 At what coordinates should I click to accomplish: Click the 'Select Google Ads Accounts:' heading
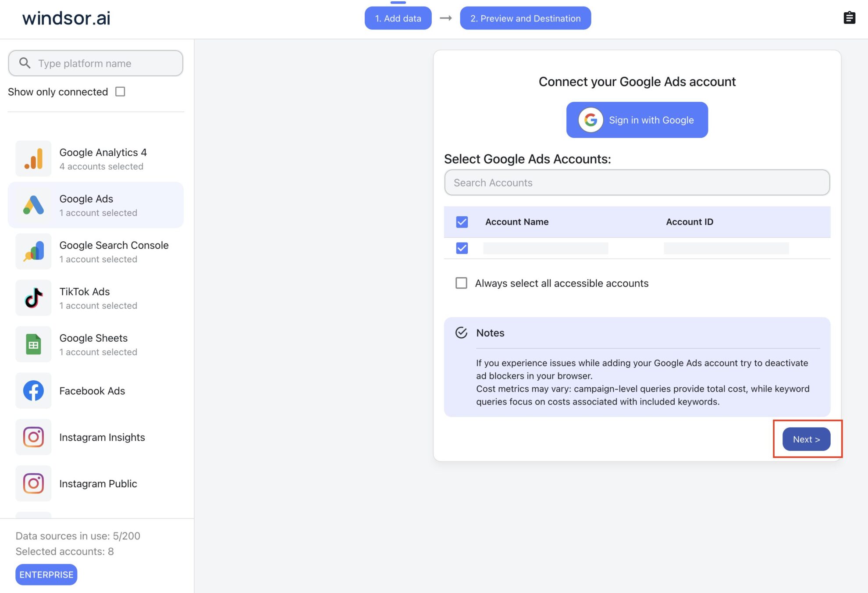click(527, 159)
